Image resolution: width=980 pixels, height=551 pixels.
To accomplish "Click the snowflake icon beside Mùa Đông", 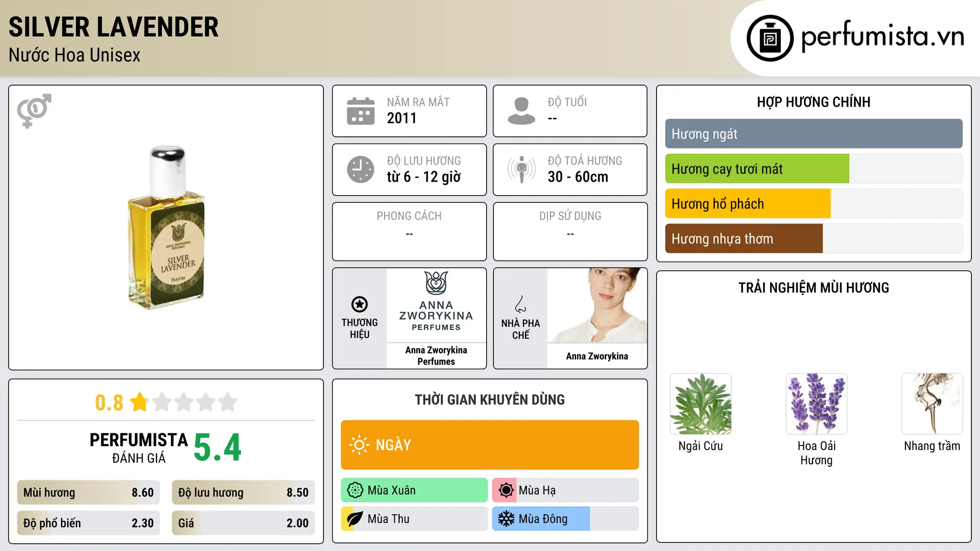I will tap(506, 519).
